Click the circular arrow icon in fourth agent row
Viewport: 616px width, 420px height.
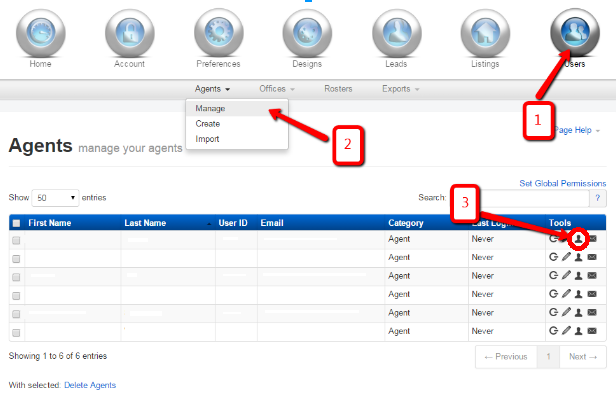(x=554, y=294)
